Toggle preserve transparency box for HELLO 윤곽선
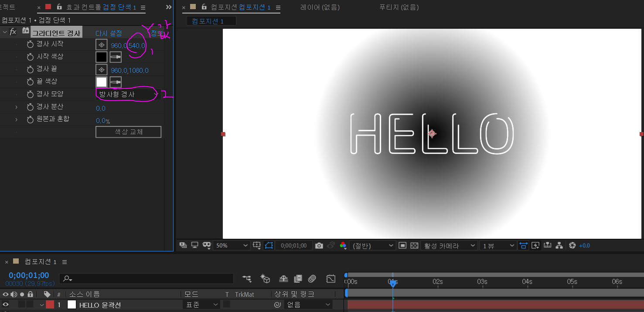The width and height of the screenshot is (644, 312). point(227,305)
